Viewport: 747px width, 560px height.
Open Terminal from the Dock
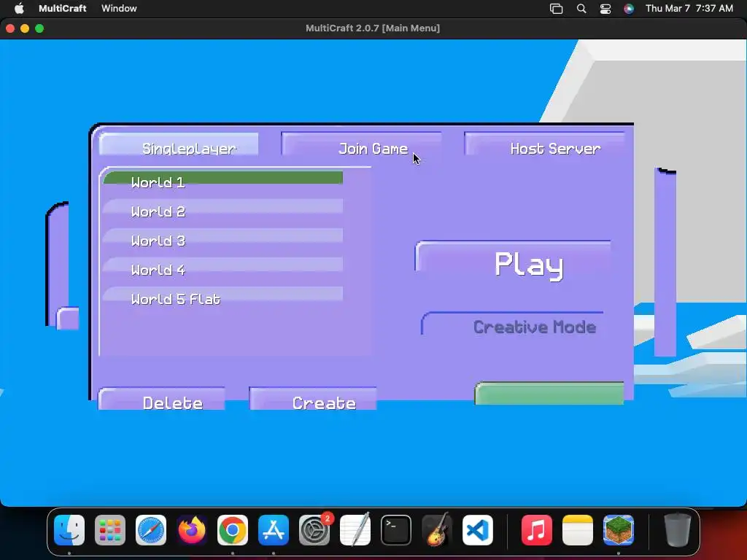click(396, 530)
